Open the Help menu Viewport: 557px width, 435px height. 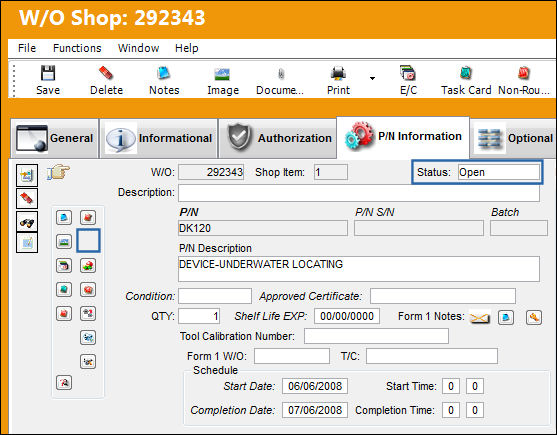pos(186,48)
